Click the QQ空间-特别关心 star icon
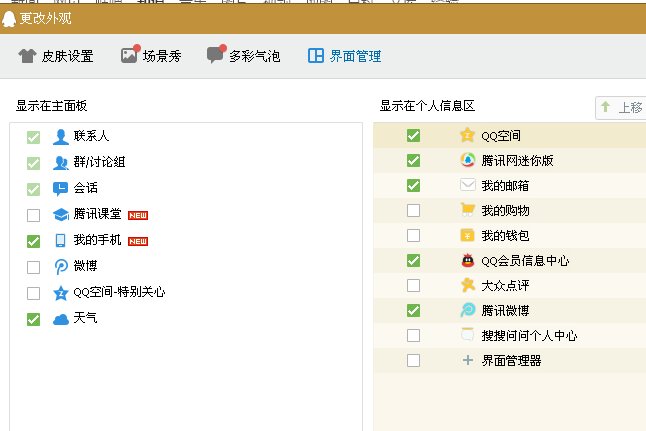The width and height of the screenshot is (646, 431). tap(61, 293)
